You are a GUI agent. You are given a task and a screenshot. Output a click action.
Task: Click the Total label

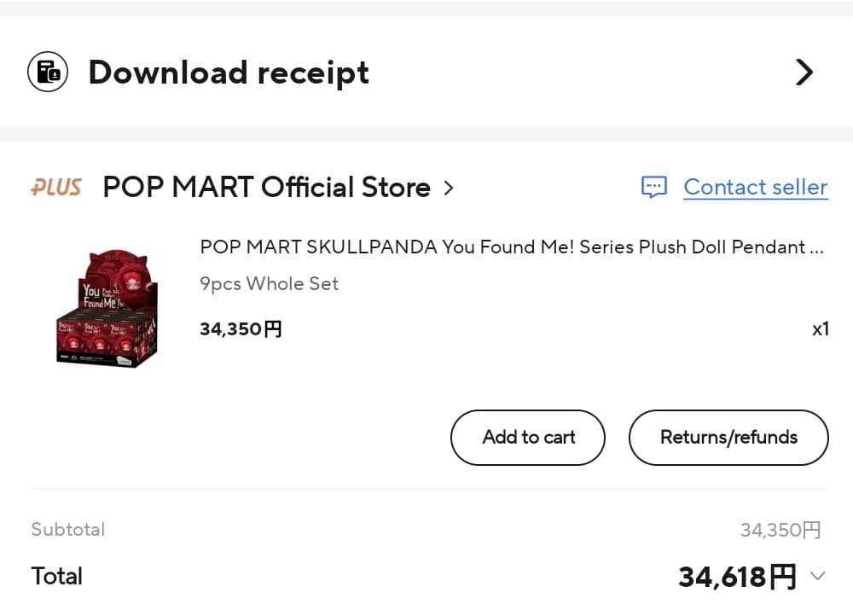pos(57,576)
